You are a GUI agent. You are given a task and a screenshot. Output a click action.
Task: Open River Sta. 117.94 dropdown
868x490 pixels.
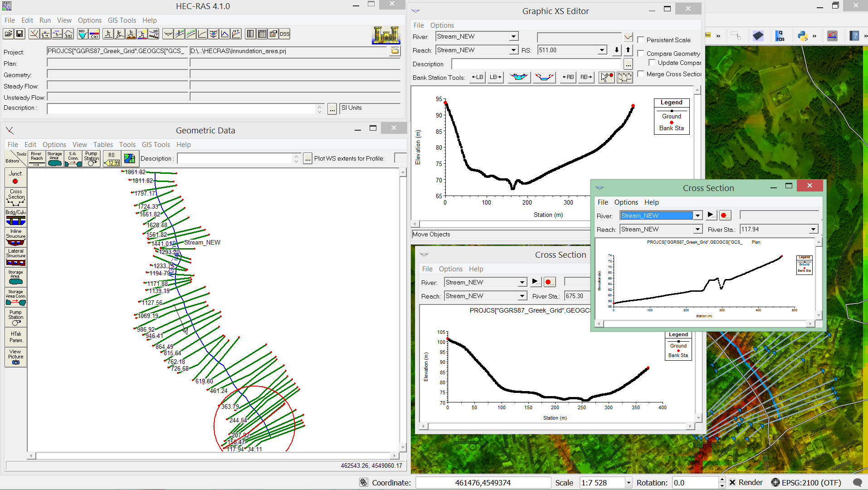(x=813, y=229)
